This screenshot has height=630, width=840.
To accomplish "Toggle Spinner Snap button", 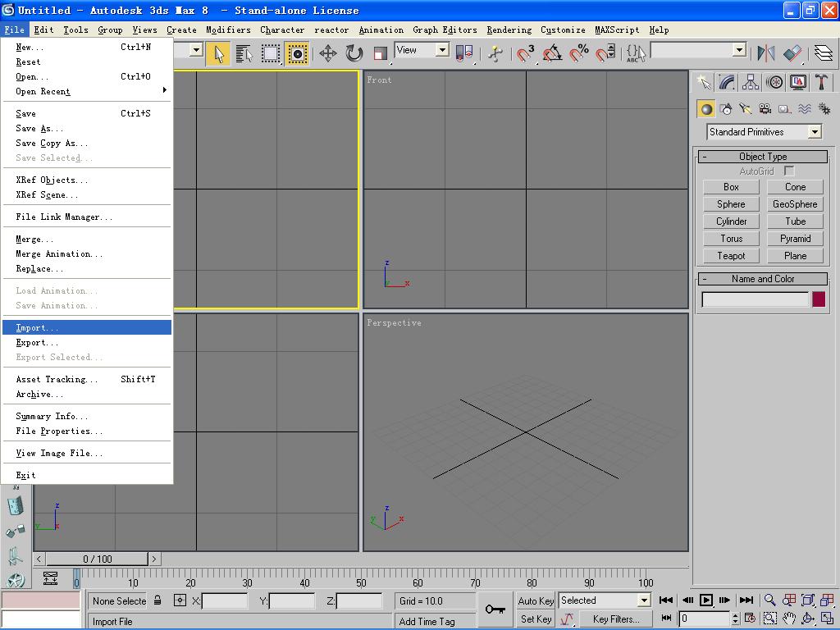I will point(605,53).
